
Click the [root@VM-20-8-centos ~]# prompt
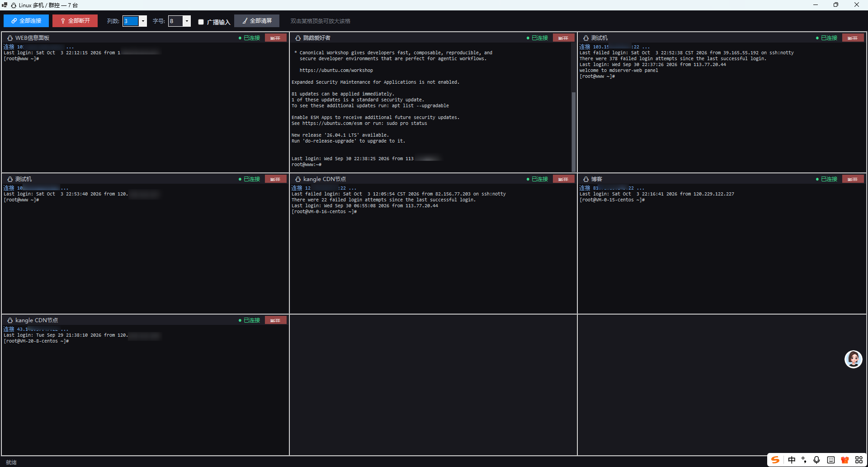click(x=36, y=341)
